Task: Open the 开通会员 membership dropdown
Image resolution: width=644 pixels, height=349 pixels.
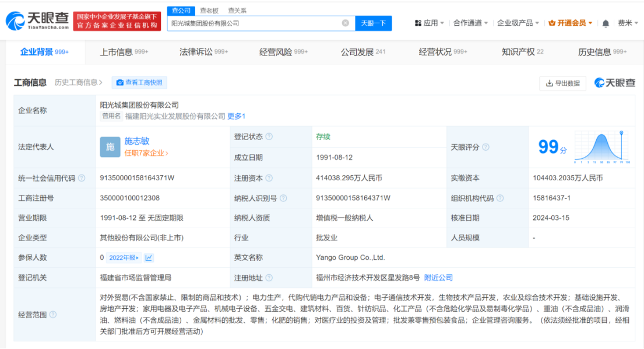Action: coord(570,23)
